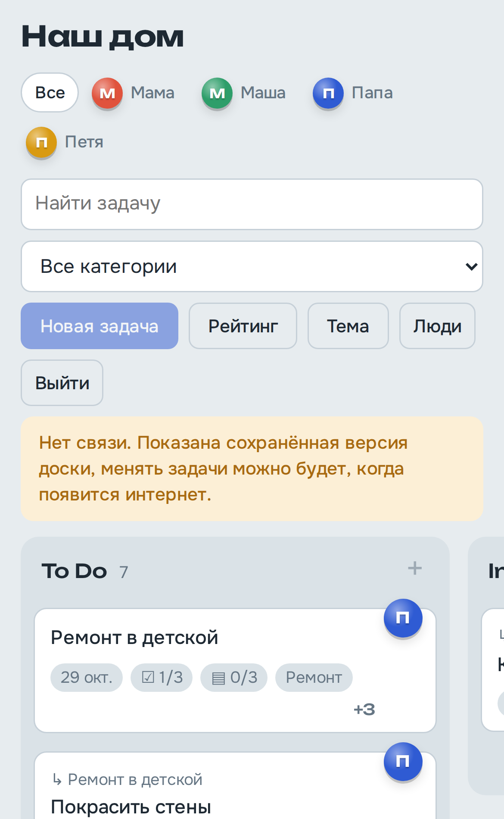The image size is (504, 819).
Task: Click the blue avatar on "Покрасить стены" card
Action: pyautogui.click(x=403, y=762)
